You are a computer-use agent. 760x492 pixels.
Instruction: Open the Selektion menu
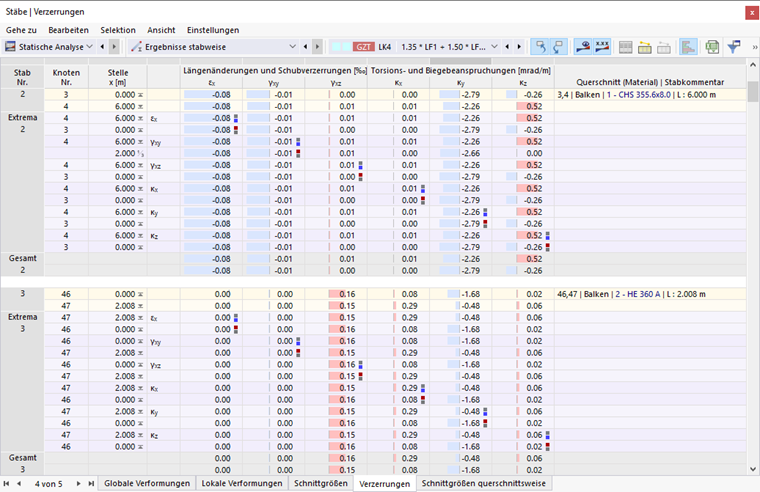click(118, 30)
